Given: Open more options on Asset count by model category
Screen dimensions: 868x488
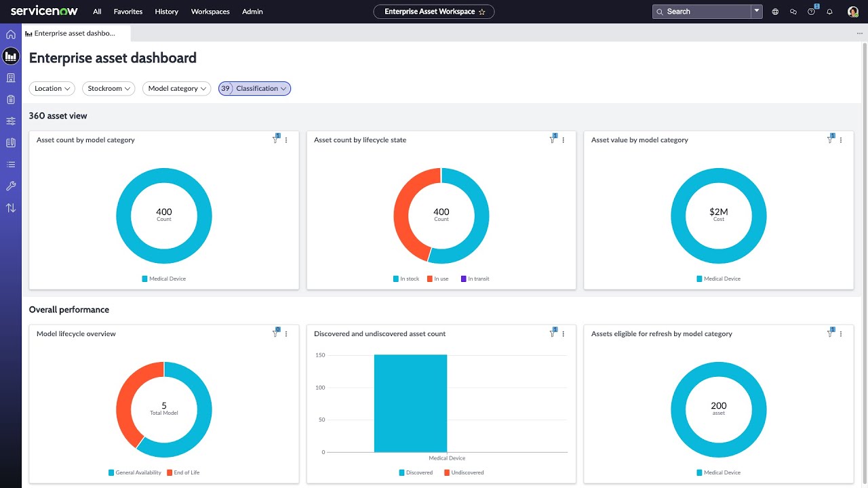Looking at the screenshot, I should coord(286,140).
